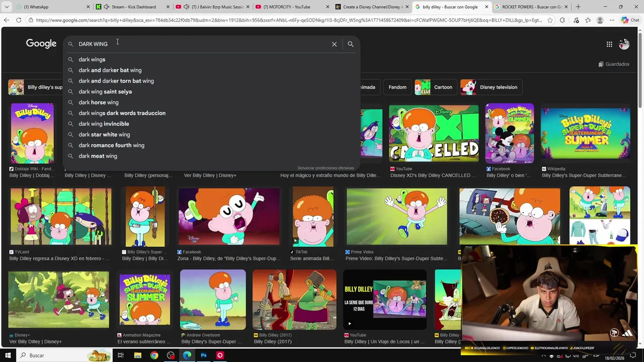The width and height of the screenshot is (644, 362).
Task: Choose suggestion 'dark and darker bat wing'
Action: point(211,70)
